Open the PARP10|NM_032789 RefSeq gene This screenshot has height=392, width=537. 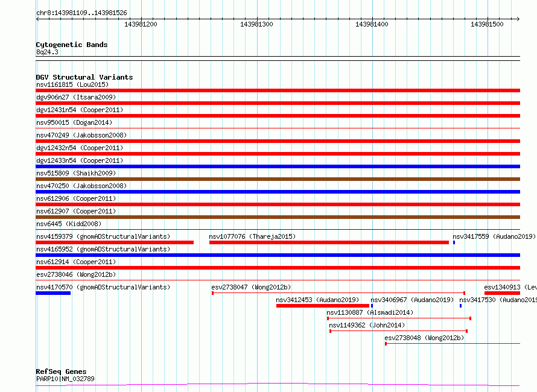coord(65,379)
